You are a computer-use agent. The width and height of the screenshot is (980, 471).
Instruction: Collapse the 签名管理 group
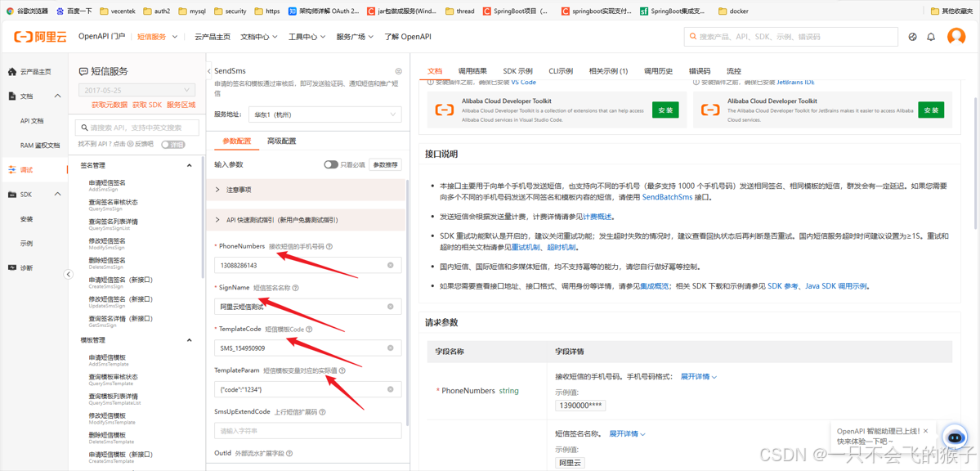190,166
